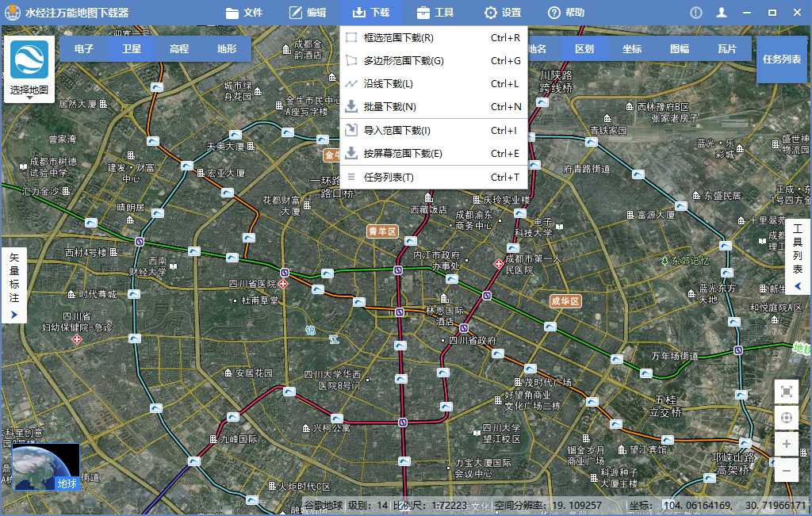Switch to the 卫星 map tab
812x516 pixels.
coord(131,49)
